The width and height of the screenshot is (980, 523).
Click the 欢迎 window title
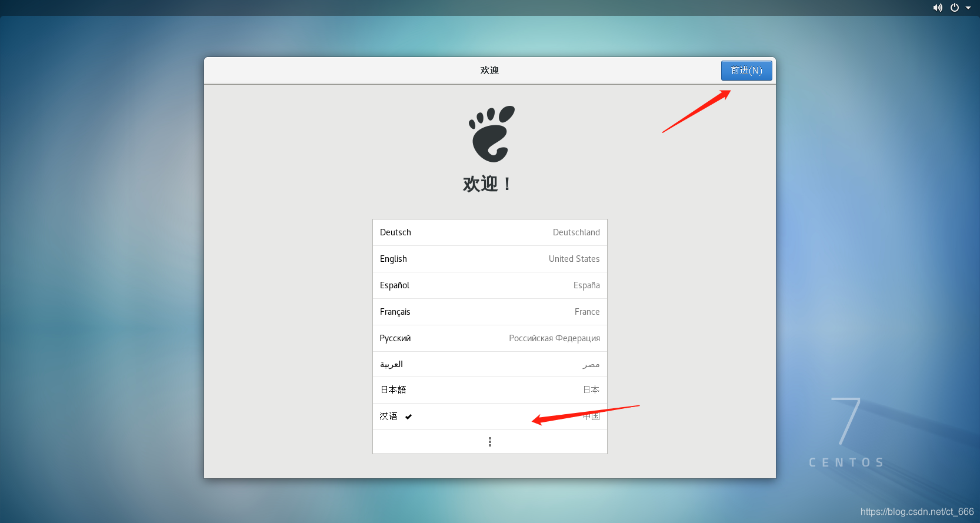[489, 71]
